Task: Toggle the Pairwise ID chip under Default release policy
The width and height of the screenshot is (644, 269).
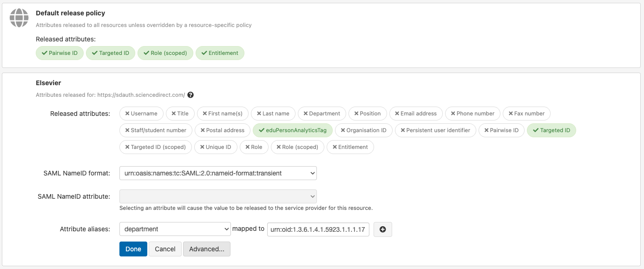Action: (x=59, y=53)
